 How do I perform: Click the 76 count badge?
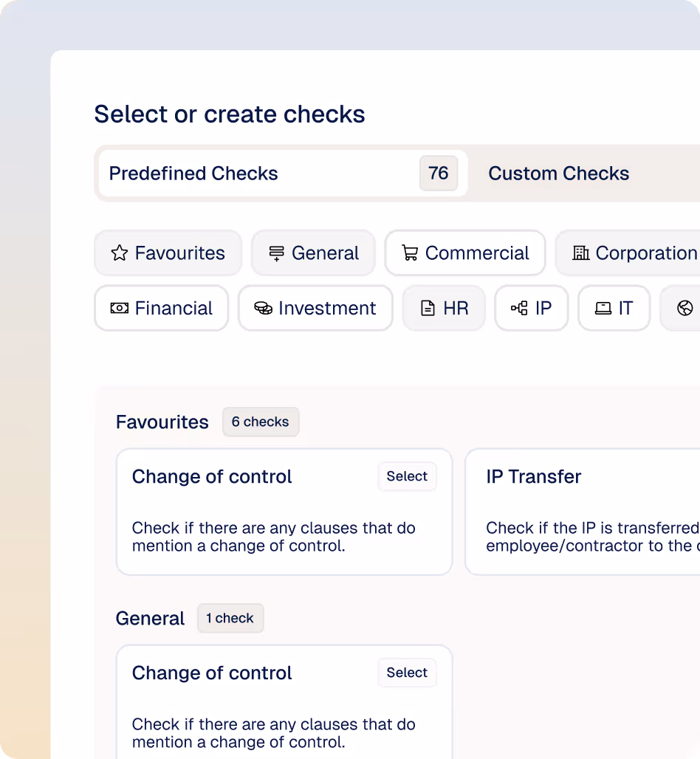(x=439, y=174)
